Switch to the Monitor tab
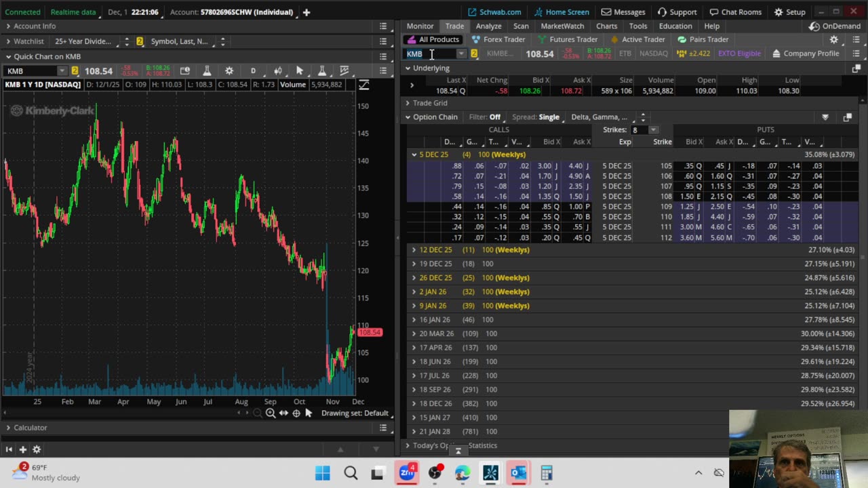 point(420,26)
